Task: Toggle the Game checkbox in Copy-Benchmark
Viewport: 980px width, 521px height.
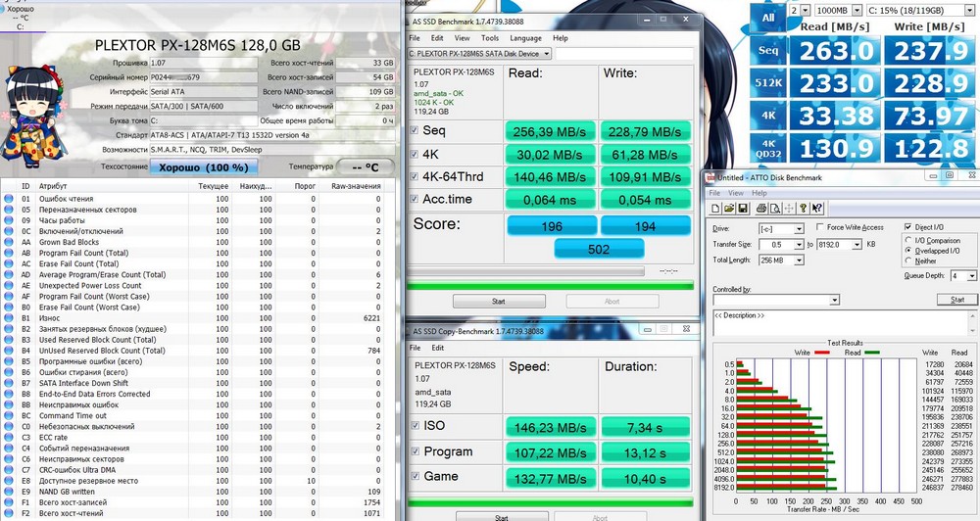Action: [x=416, y=476]
